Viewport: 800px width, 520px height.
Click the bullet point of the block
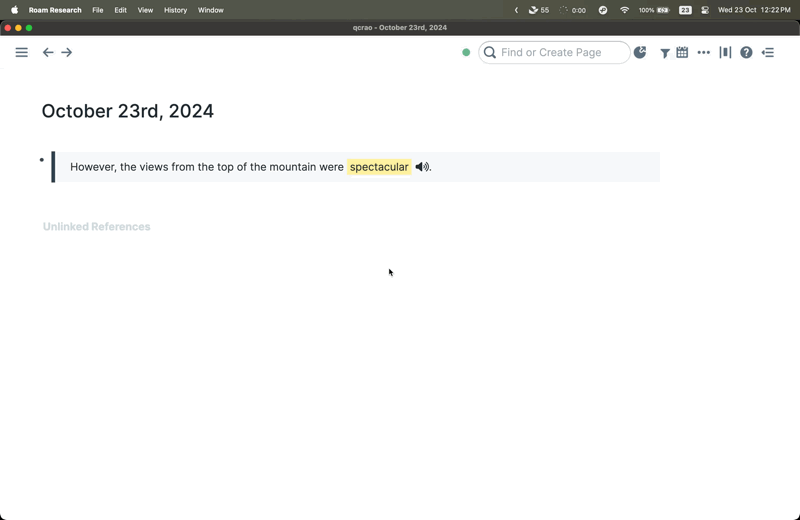[42, 160]
